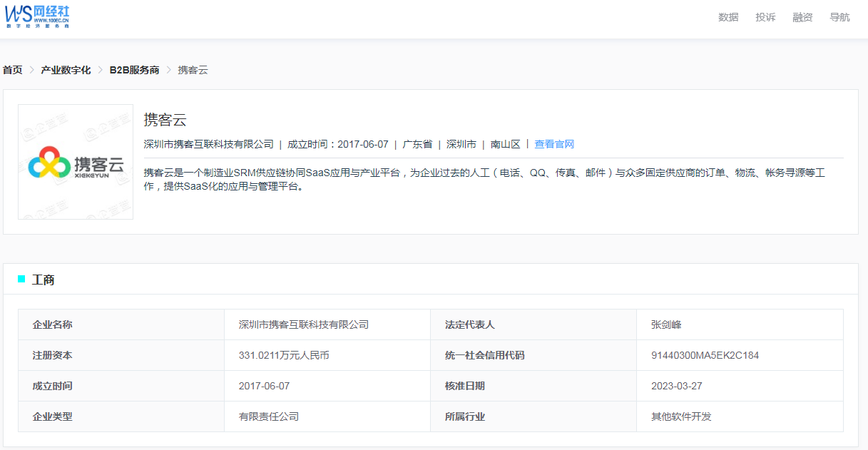Screen dimensions: 868x450
Task: Select 融资 in the top navigation
Action: click(802, 17)
